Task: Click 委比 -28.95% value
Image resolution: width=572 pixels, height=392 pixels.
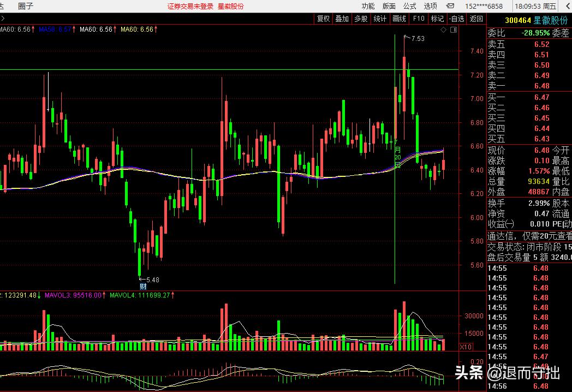Action: tap(535, 33)
